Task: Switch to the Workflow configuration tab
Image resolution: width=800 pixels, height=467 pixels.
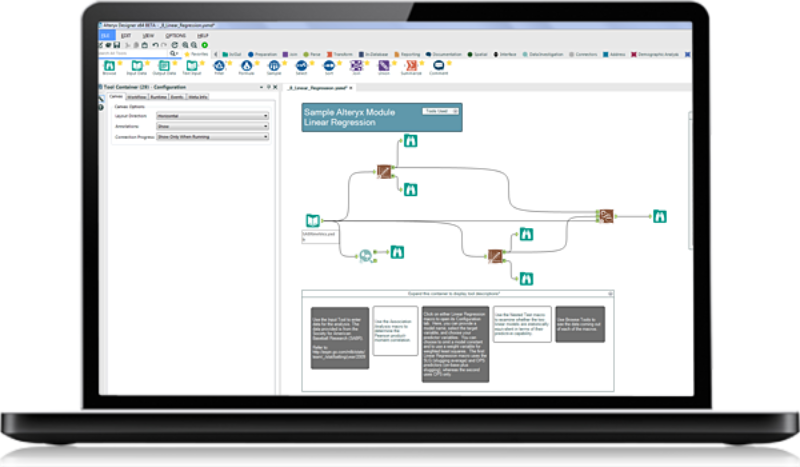Action: click(x=136, y=97)
